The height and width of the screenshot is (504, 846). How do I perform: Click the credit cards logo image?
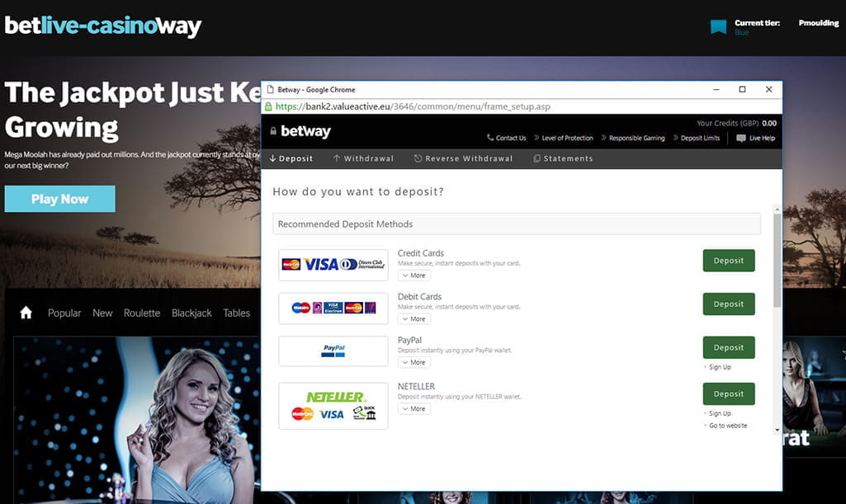[x=333, y=265]
